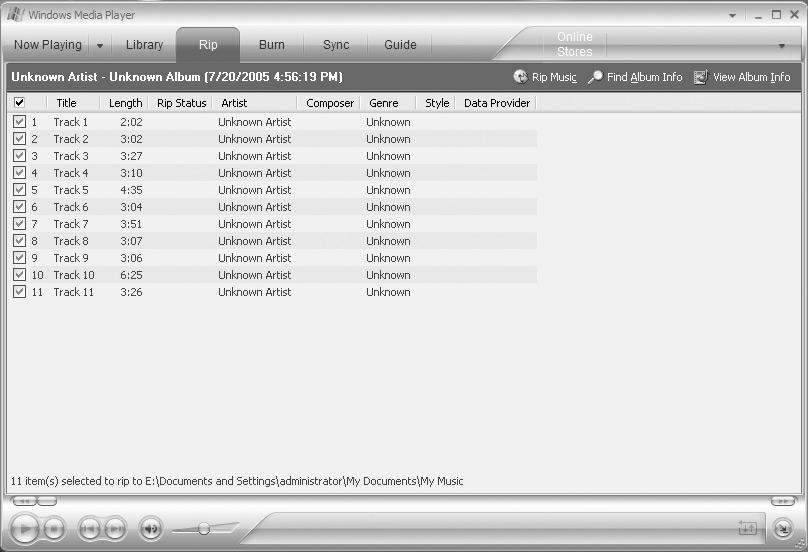Viewport: 808px width, 552px height.
Task: Click Track 10 length 6:25
Action: [x=131, y=275]
